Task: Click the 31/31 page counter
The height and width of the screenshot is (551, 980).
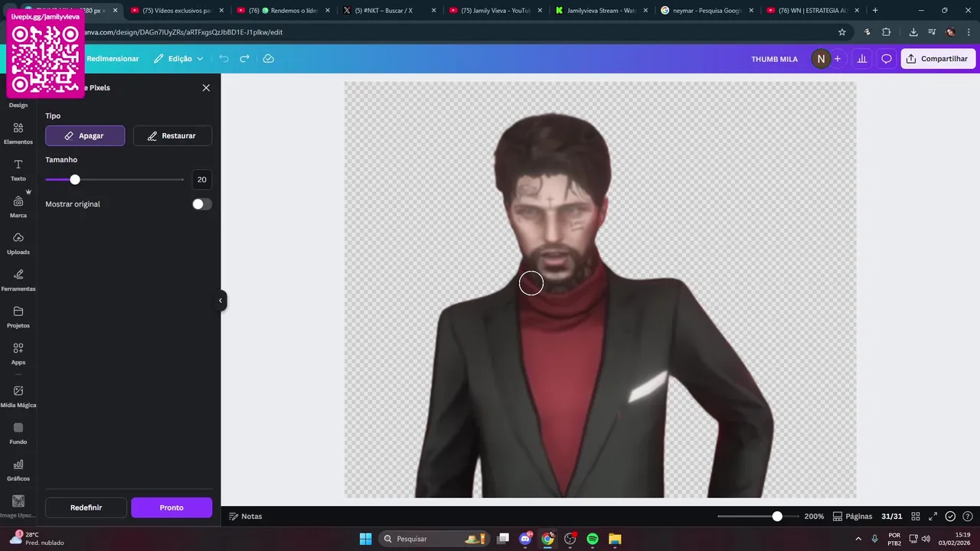Action: [x=891, y=517]
